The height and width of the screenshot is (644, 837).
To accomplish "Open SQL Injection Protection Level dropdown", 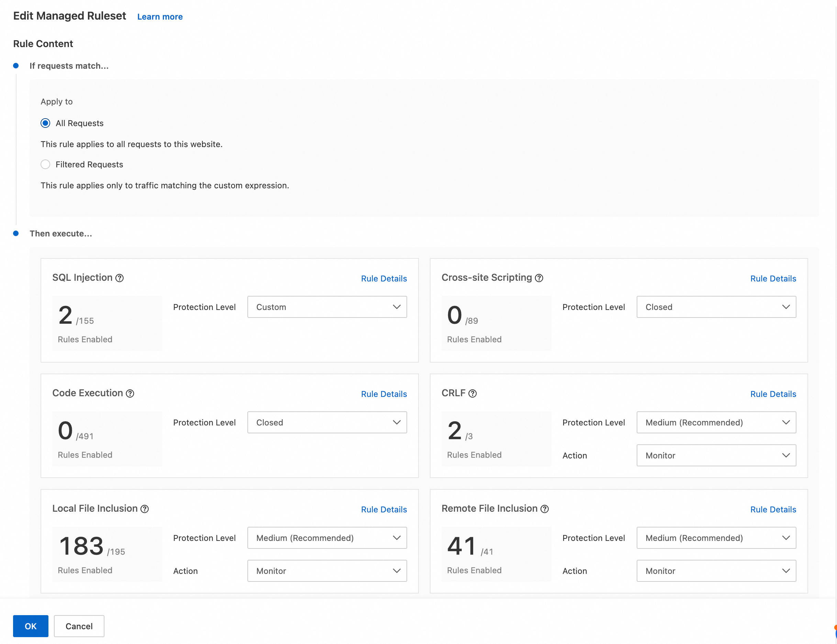I will pyautogui.click(x=327, y=307).
